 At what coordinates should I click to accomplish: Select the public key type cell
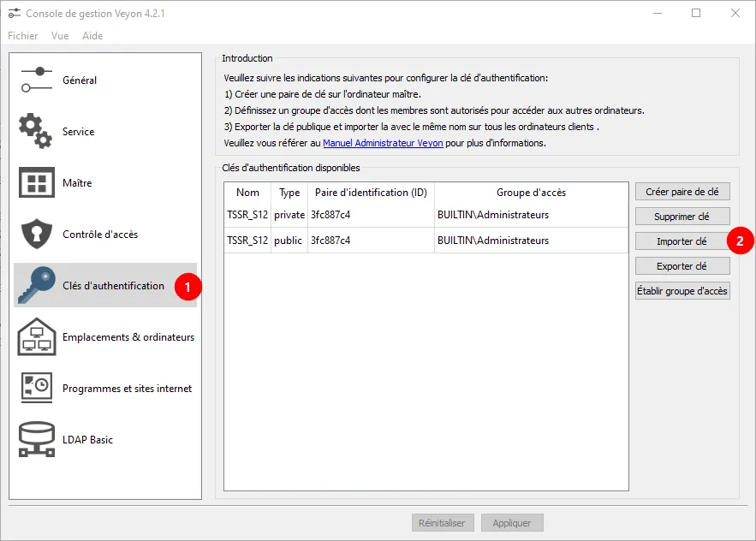[x=289, y=241]
